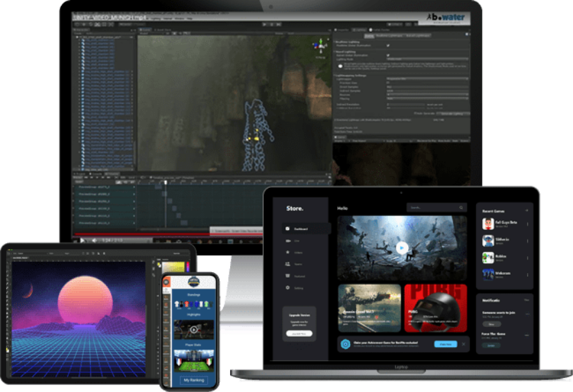Toggle Baked Global Illumination checkbox

pos(388,55)
